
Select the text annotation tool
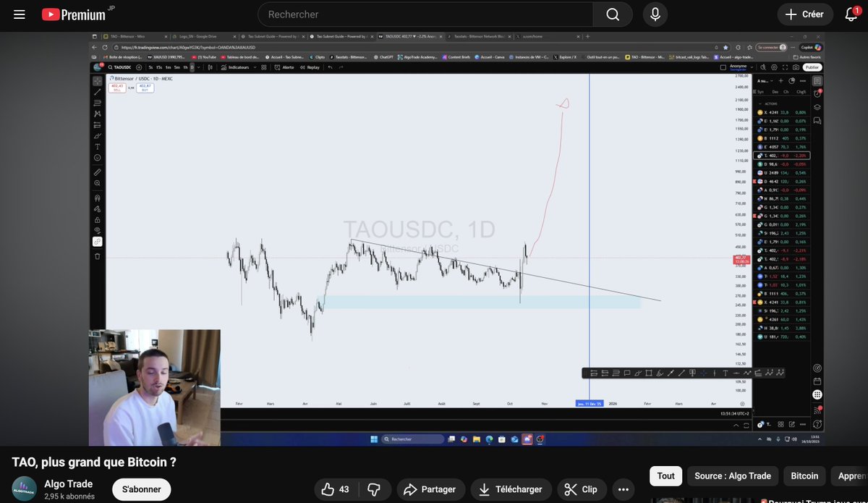pos(97,146)
